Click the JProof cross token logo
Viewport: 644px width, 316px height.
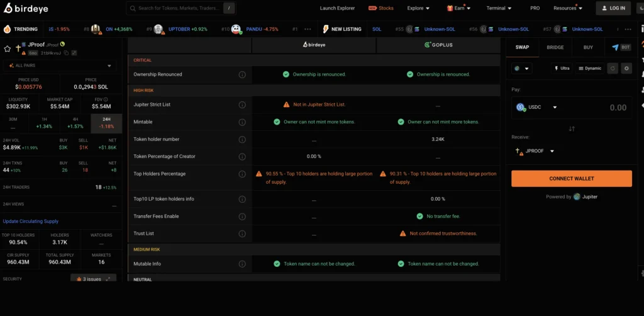18,48
